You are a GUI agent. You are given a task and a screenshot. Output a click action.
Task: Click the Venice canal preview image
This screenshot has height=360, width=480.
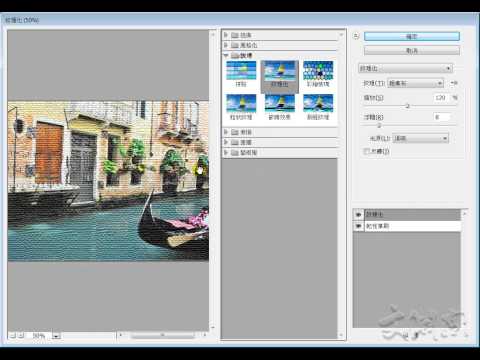[108, 181]
